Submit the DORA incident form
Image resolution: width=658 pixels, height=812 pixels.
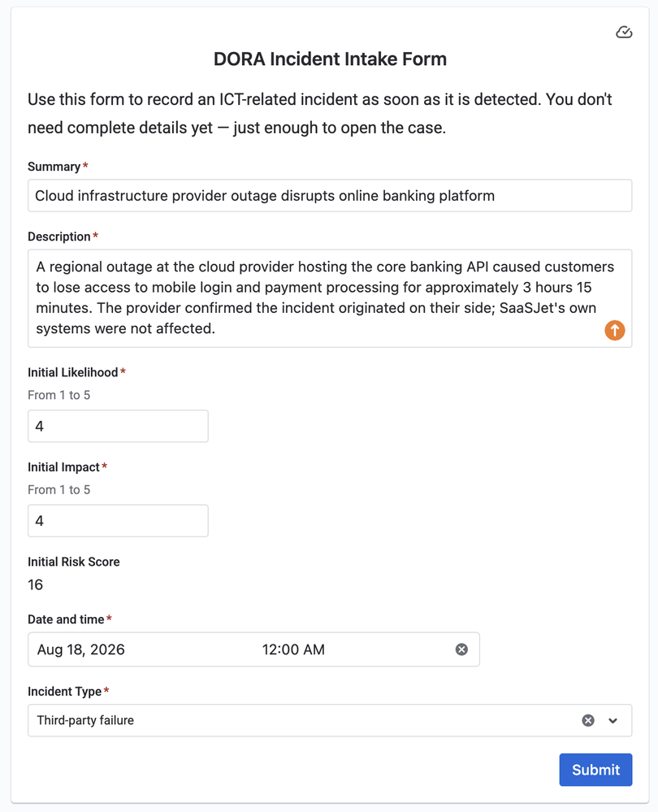pyautogui.click(x=595, y=770)
